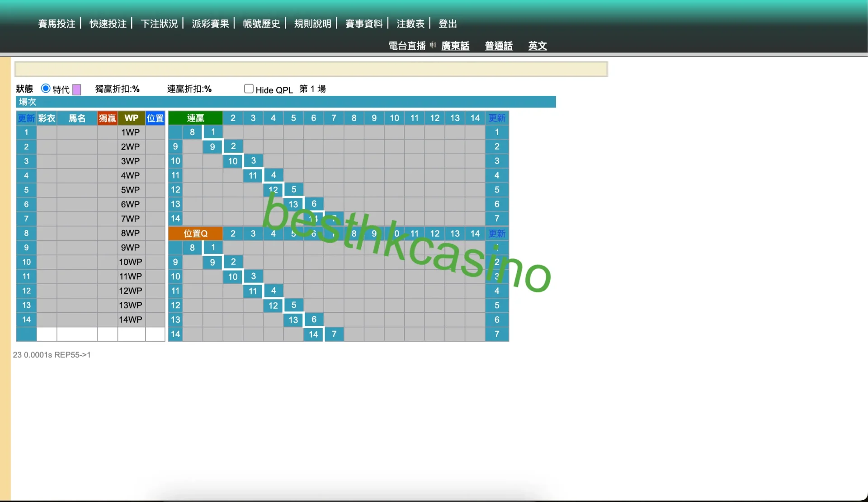The width and height of the screenshot is (868, 502).
Task: Click the empty beige message field
Action: [311, 69]
